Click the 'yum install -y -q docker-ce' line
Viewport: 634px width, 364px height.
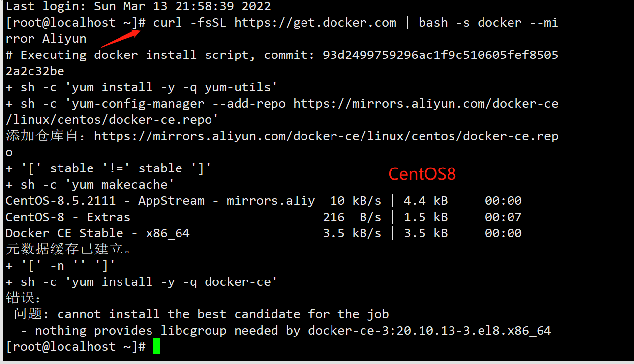tap(142, 282)
